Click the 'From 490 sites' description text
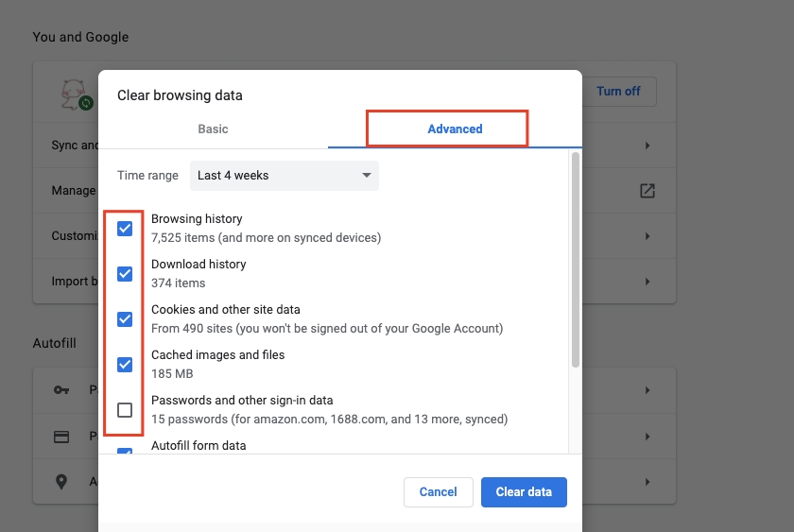The height and width of the screenshot is (532, 794). (327, 329)
